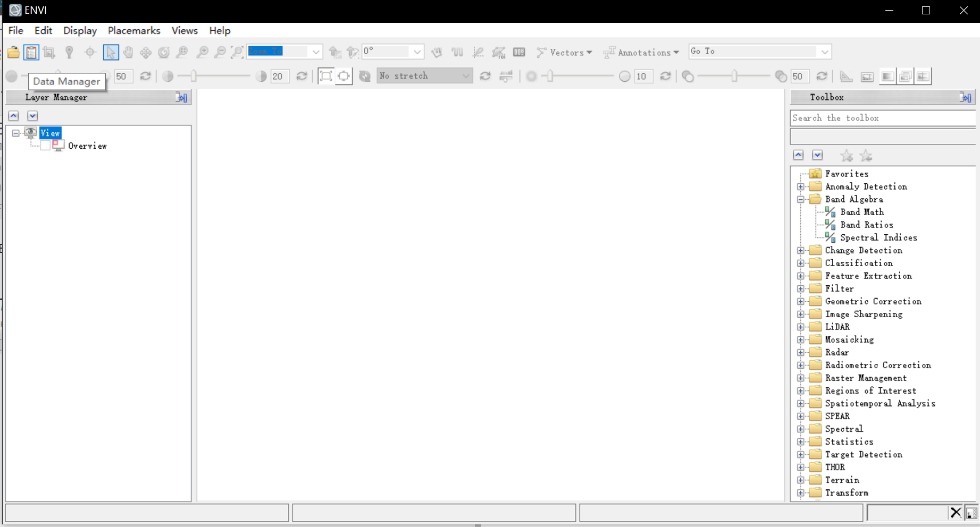Click the Search the toolbox field

pos(883,118)
